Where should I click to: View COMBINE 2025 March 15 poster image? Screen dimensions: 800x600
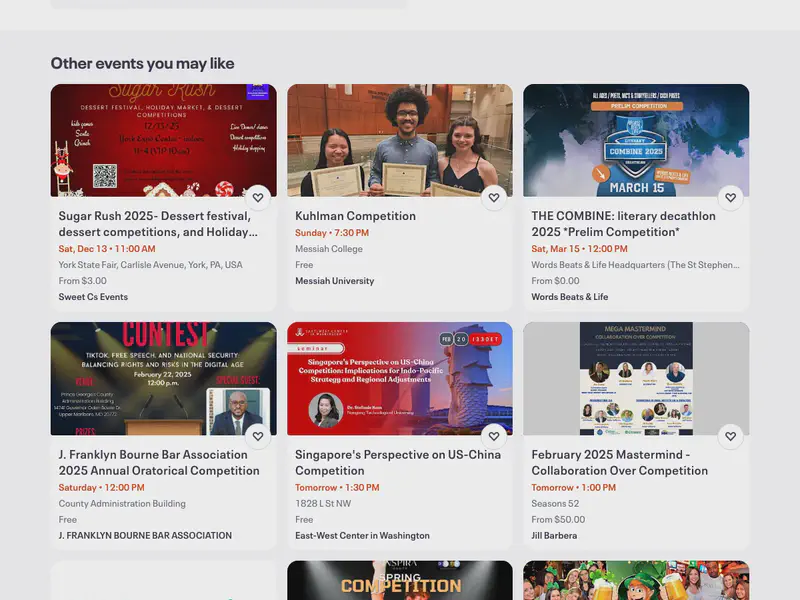pyautogui.click(x=636, y=140)
